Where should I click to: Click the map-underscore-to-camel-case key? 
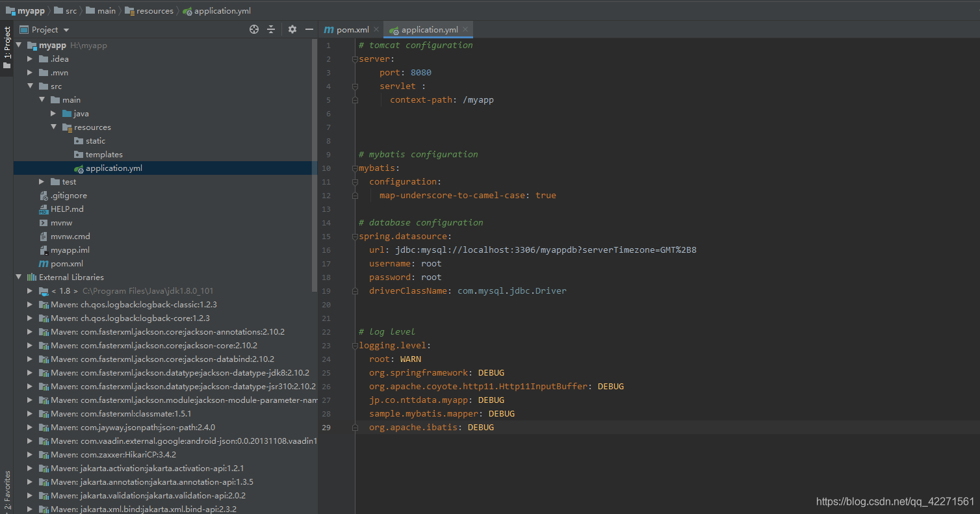pyautogui.click(x=452, y=196)
